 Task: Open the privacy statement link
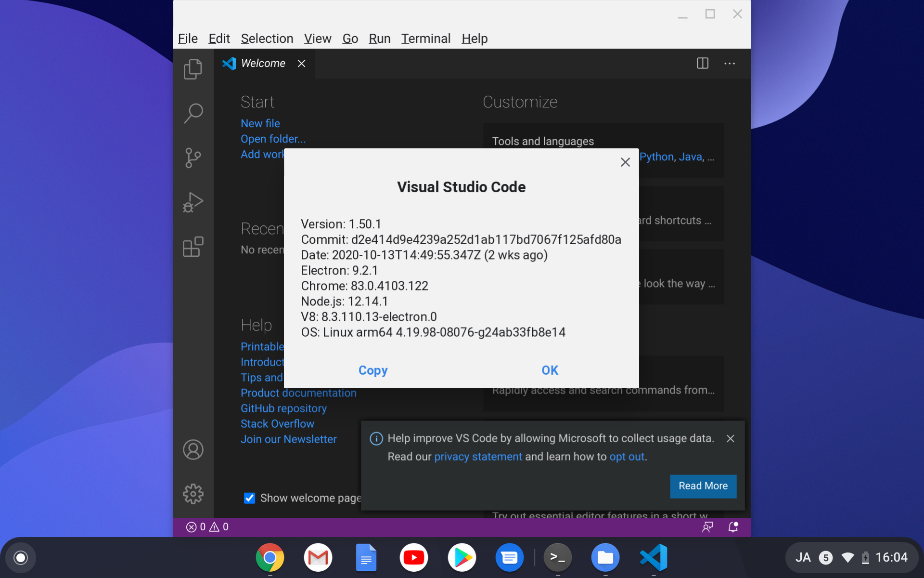[x=478, y=457]
